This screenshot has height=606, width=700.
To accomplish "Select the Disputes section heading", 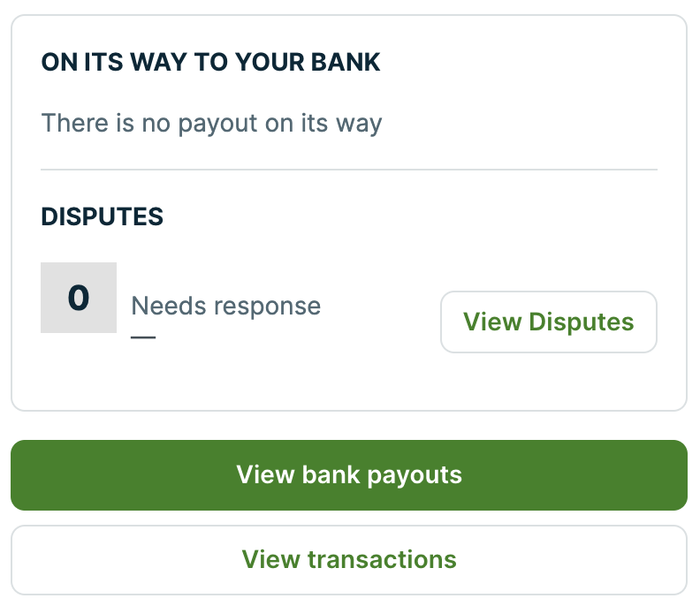I will click(102, 216).
